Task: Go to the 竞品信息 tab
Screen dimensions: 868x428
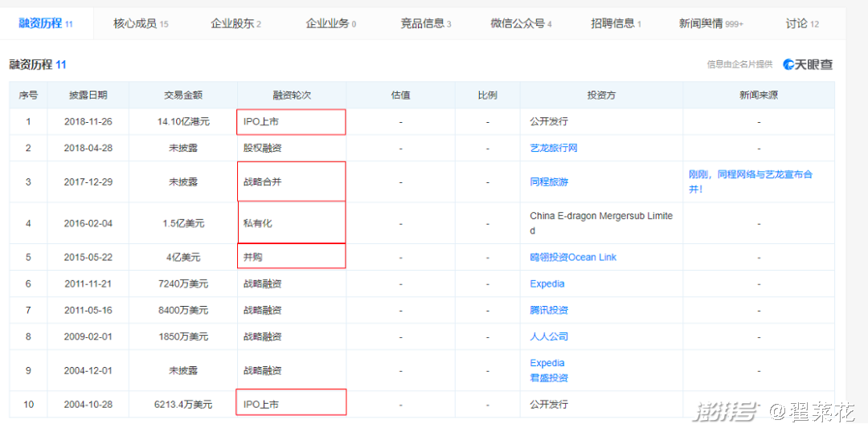Action: coord(425,23)
